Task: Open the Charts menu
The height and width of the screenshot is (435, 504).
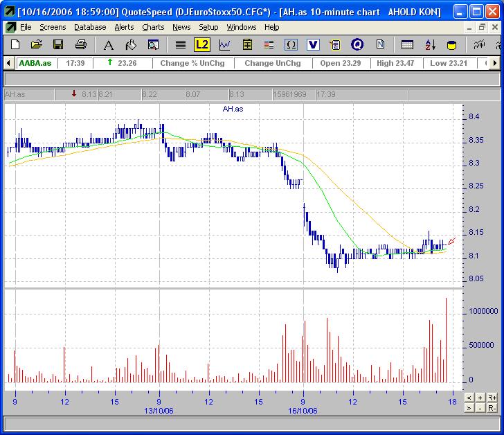Action: (x=153, y=27)
